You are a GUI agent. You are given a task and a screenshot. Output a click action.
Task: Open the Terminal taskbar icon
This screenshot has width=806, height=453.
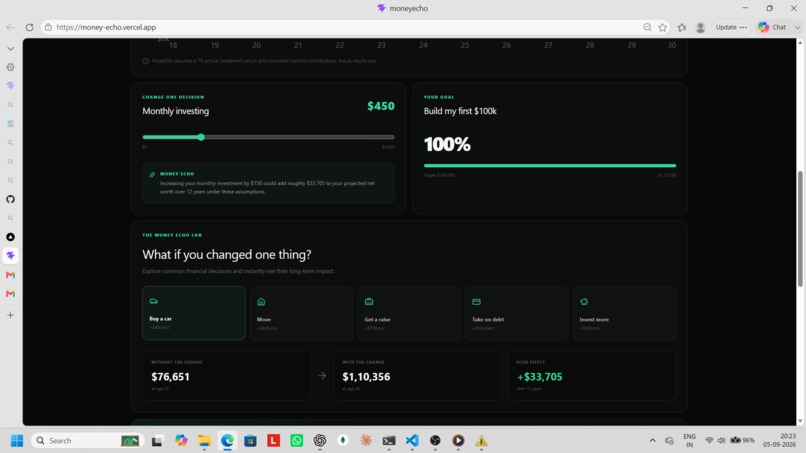[x=389, y=441]
